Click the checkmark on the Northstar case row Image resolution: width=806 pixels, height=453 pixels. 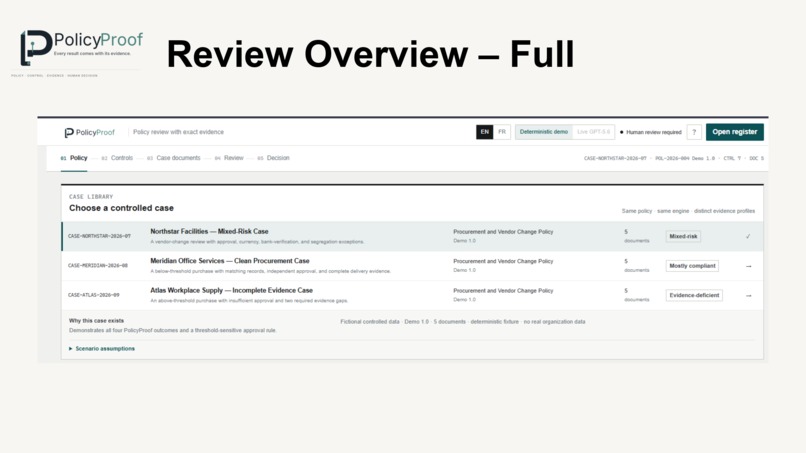click(748, 237)
